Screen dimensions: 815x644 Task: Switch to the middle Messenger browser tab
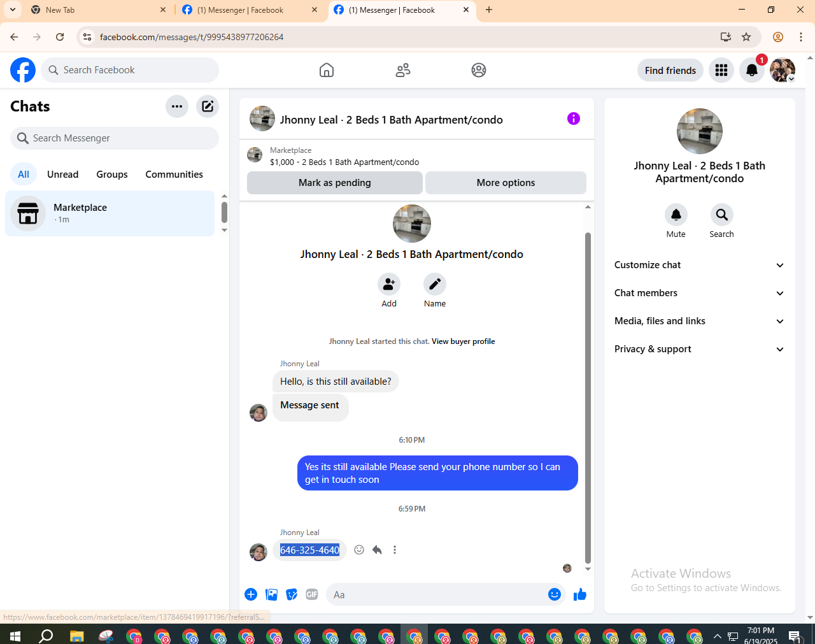250,10
